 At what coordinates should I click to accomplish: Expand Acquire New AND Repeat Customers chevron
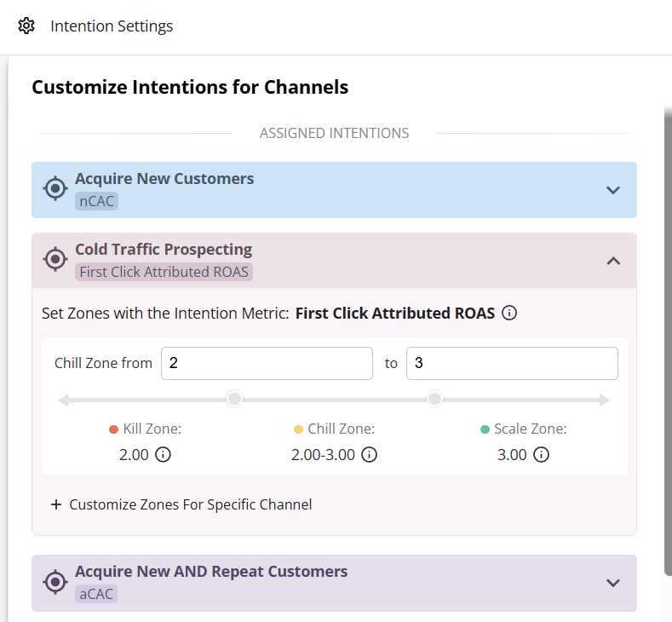(x=613, y=583)
